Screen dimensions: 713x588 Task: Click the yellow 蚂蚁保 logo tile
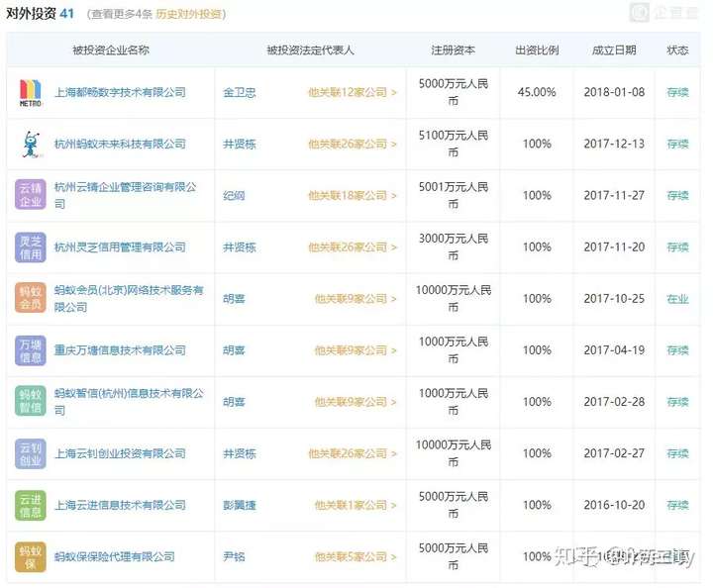pos(31,557)
